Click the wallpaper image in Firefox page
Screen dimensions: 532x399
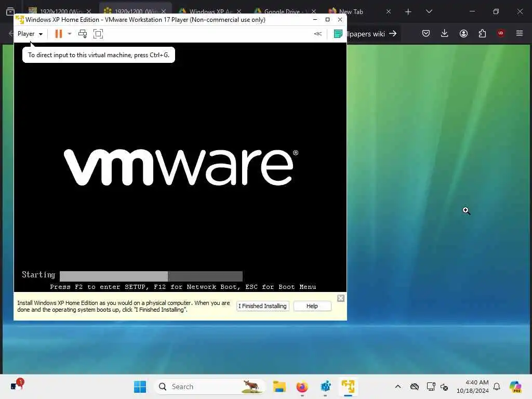(437, 209)
